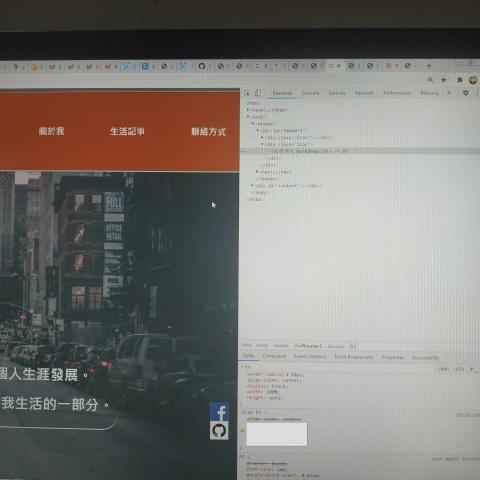Switch to the Accessibility pane tab

(x=425, y=358)
